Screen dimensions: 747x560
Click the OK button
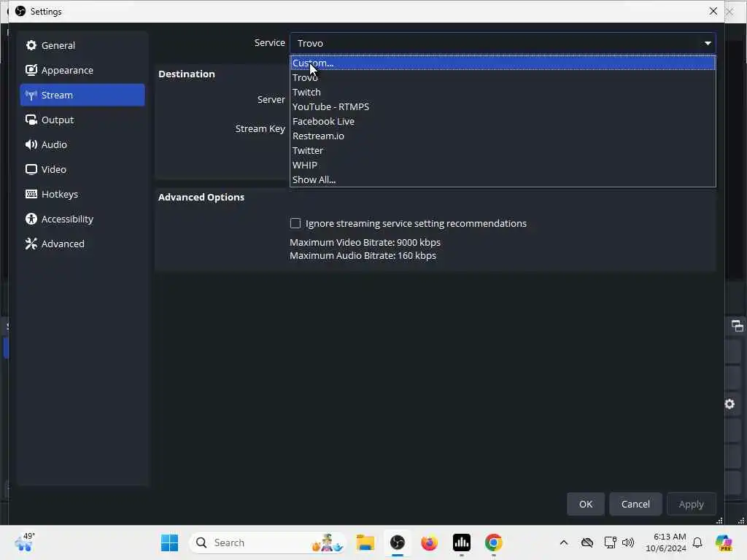(x=586, y=504)
